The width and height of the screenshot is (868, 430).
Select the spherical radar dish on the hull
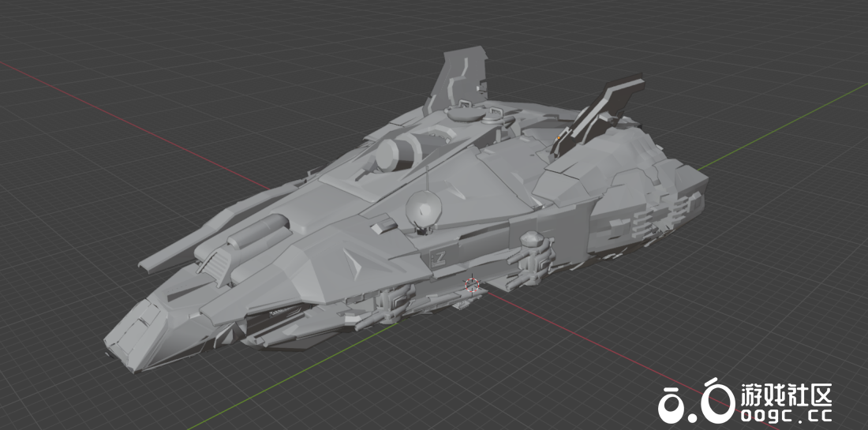coord(424,209)
